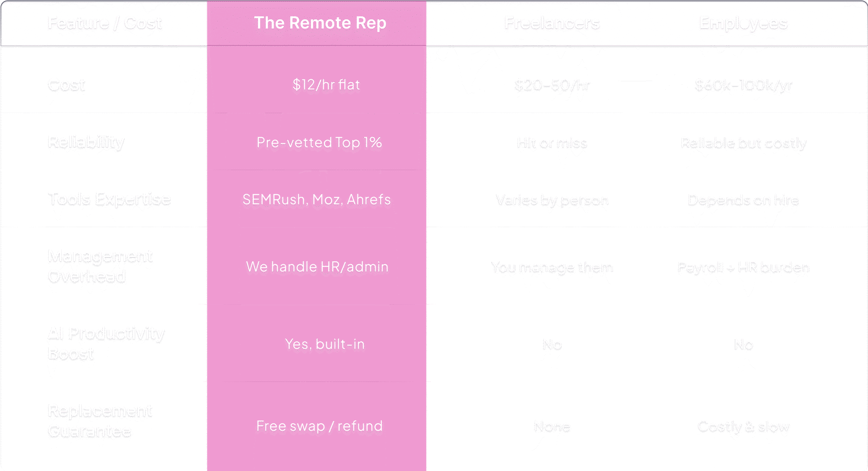Select the 'Reliability' row label
This screenshot has width=868, height=471.
(86, 143)
